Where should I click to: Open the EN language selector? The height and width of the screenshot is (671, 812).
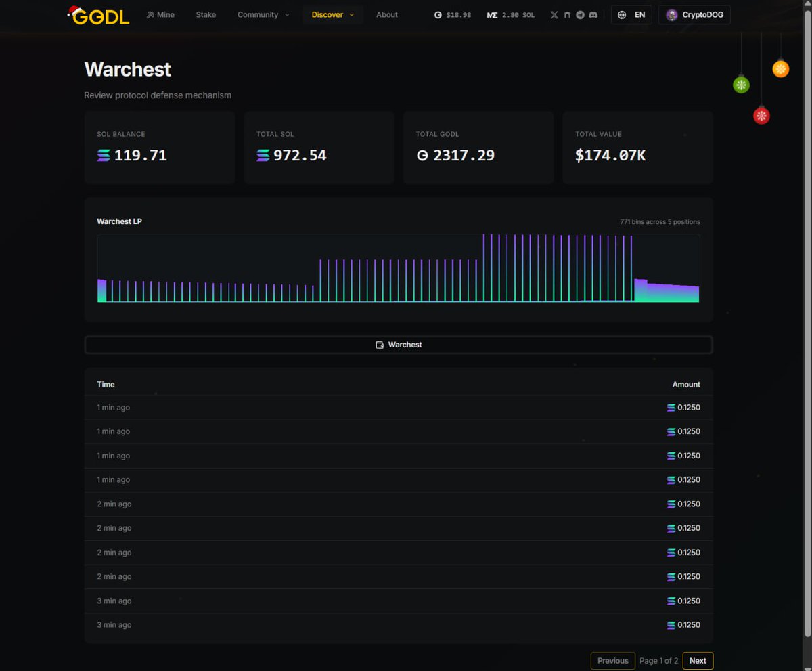point(631,15)
